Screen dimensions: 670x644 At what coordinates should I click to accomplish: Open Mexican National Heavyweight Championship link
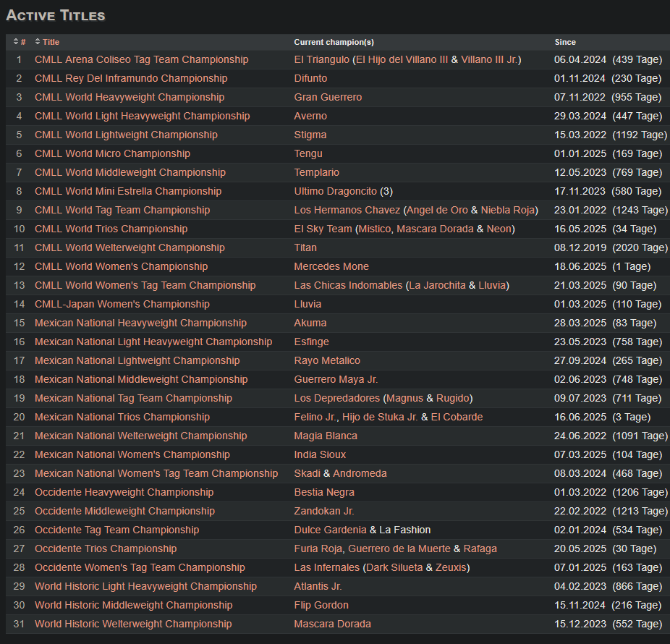(x=140, y=323)
